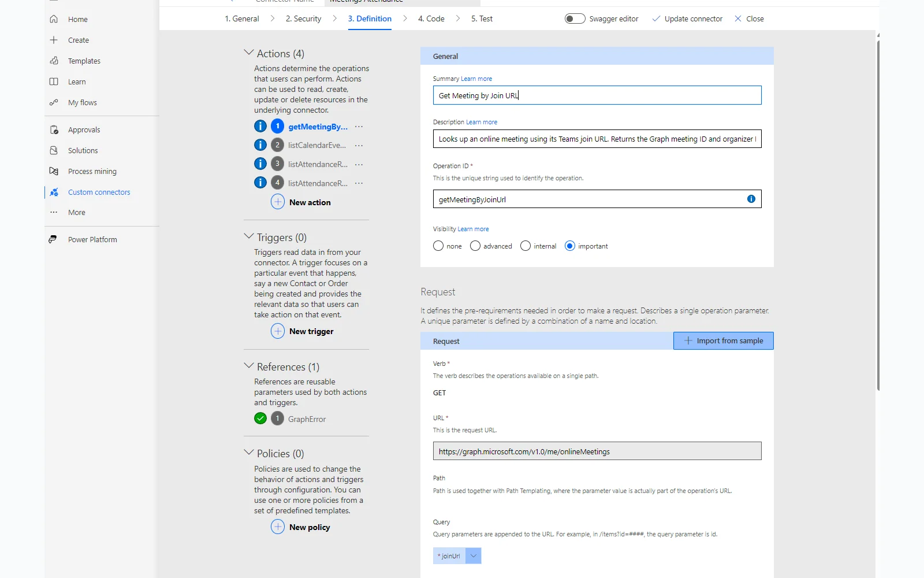Select the none visibility radio button
Viewport: 924px width, 578px height.
click(x=438, y=246)
